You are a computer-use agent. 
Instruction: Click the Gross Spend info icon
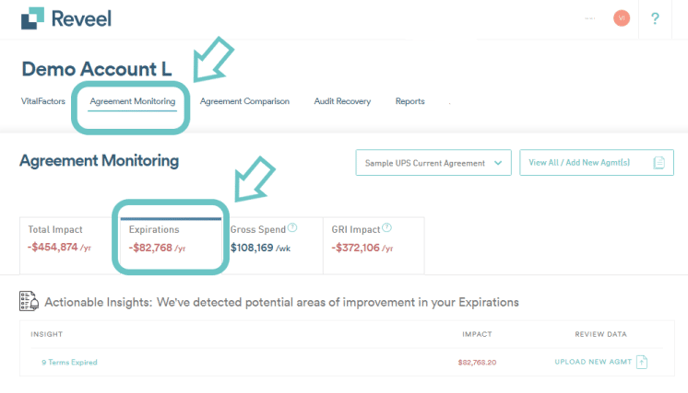(x=293, y=228)
